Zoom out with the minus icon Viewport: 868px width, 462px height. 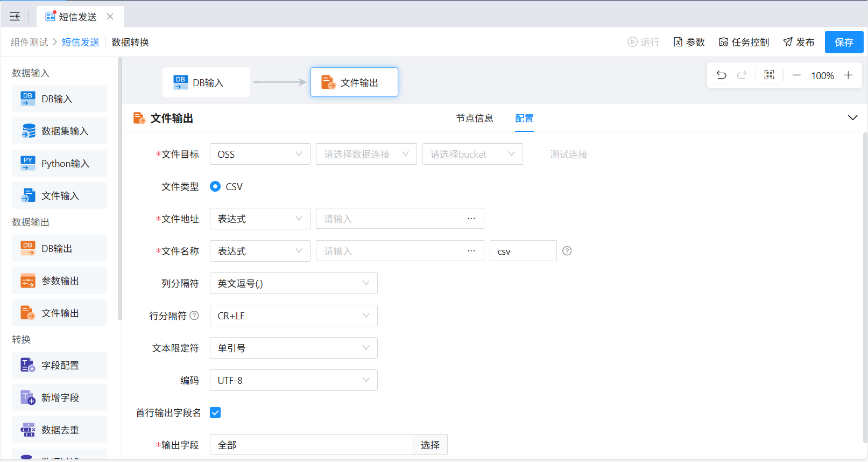tap(796, 75)
